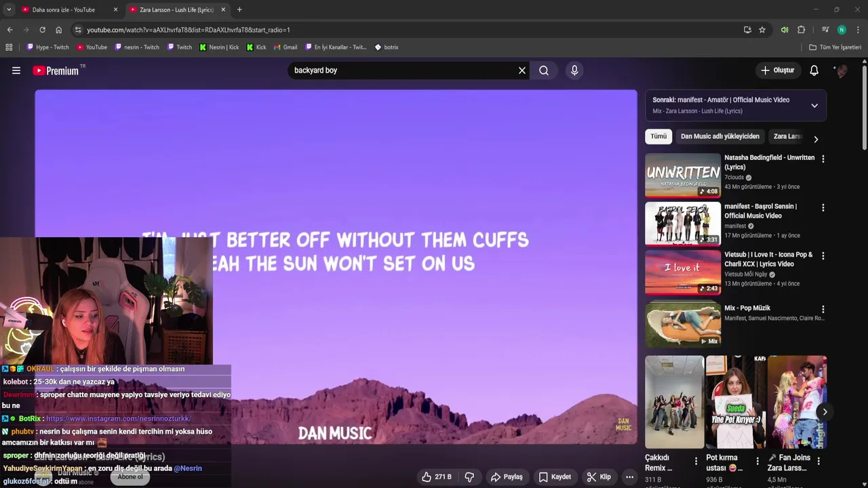Image resolution: width=868 pixels, height=488 pixels.
Task: Open the account avatar menu
Action: point(841,70)
